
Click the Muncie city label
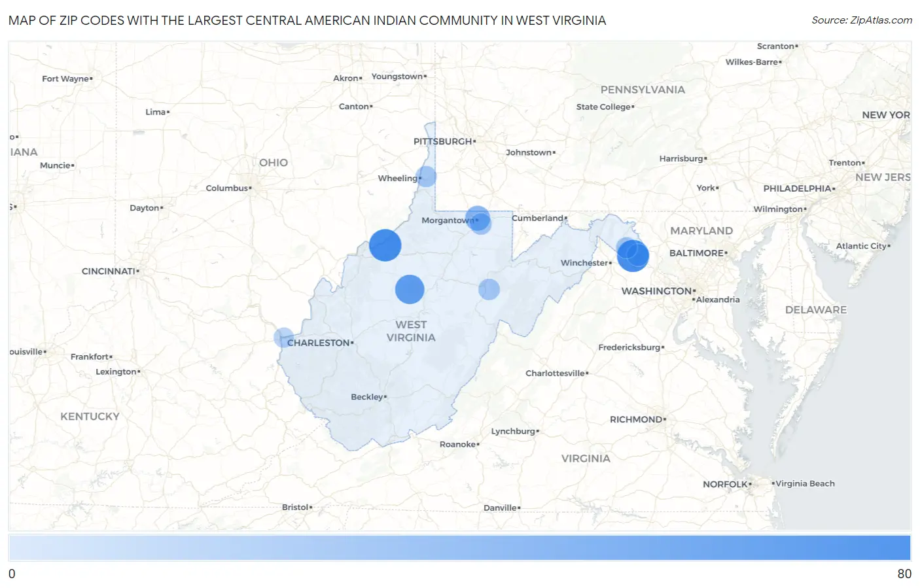[x=55, y=166]
